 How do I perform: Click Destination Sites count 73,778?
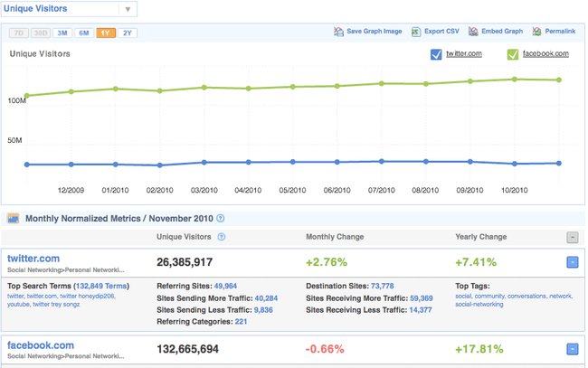point(383,286)
